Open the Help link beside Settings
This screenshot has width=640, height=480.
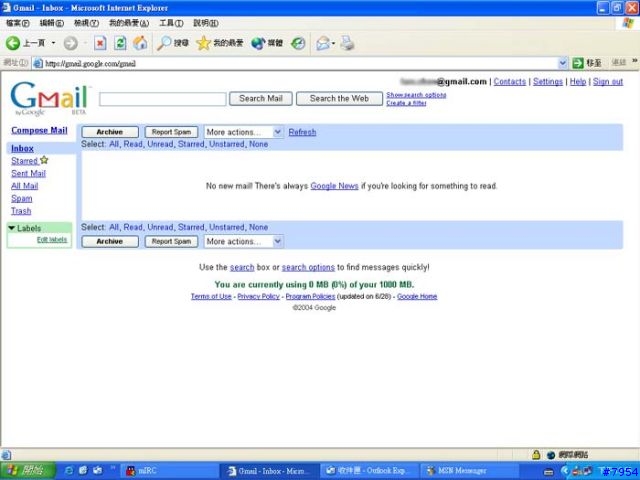[578, 82]
